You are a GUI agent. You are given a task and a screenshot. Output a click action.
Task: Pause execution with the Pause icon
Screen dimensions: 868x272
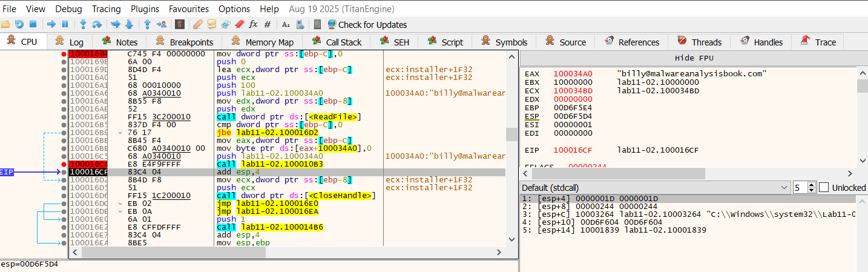coord(65,24)
